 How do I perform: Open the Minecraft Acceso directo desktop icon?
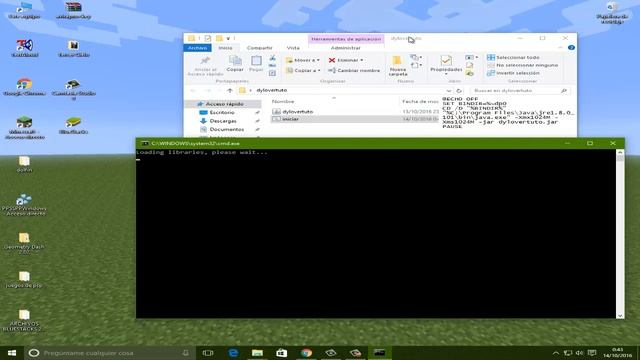24,128
